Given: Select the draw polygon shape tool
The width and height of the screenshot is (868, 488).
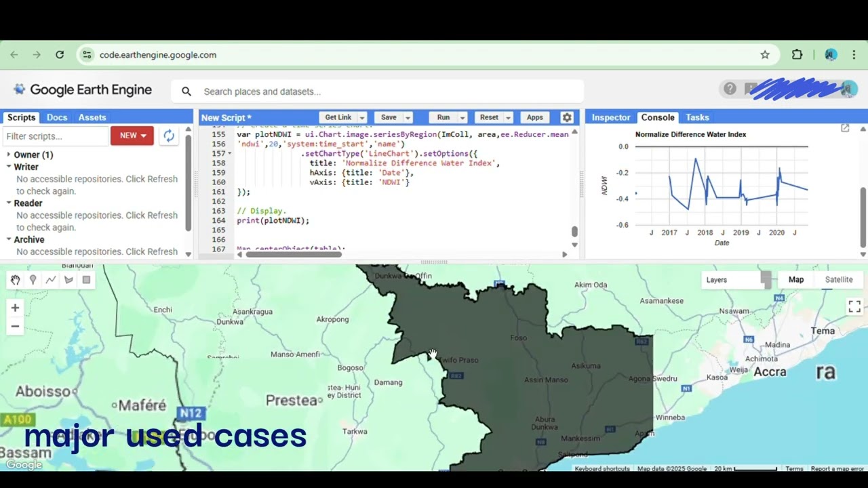Looking at the screenshot, I should (68, 280).
